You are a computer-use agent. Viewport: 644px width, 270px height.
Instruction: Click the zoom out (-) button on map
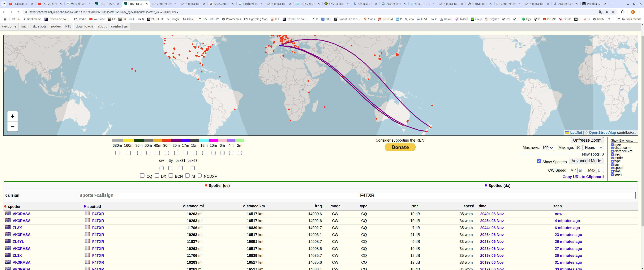click(x=12, y=126)
